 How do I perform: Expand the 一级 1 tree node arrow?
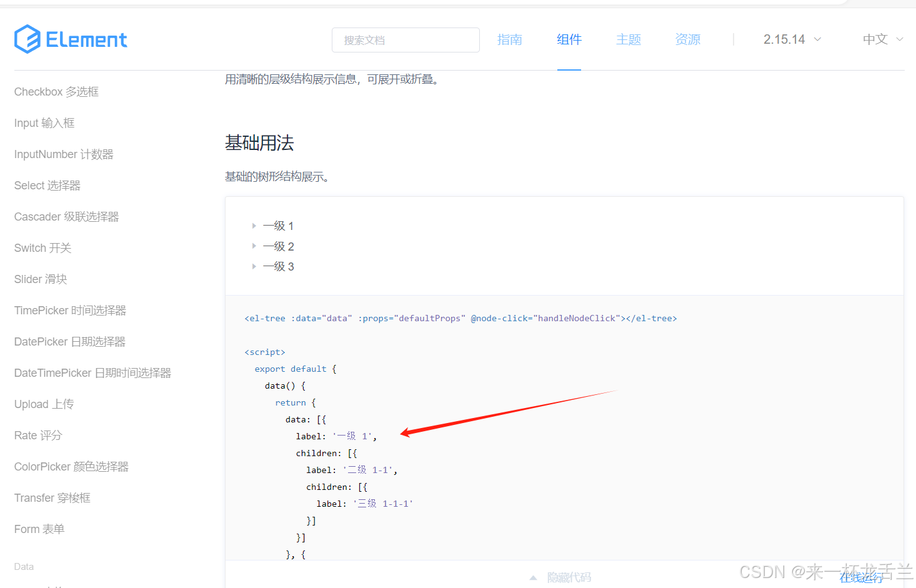tap(254, 226)
